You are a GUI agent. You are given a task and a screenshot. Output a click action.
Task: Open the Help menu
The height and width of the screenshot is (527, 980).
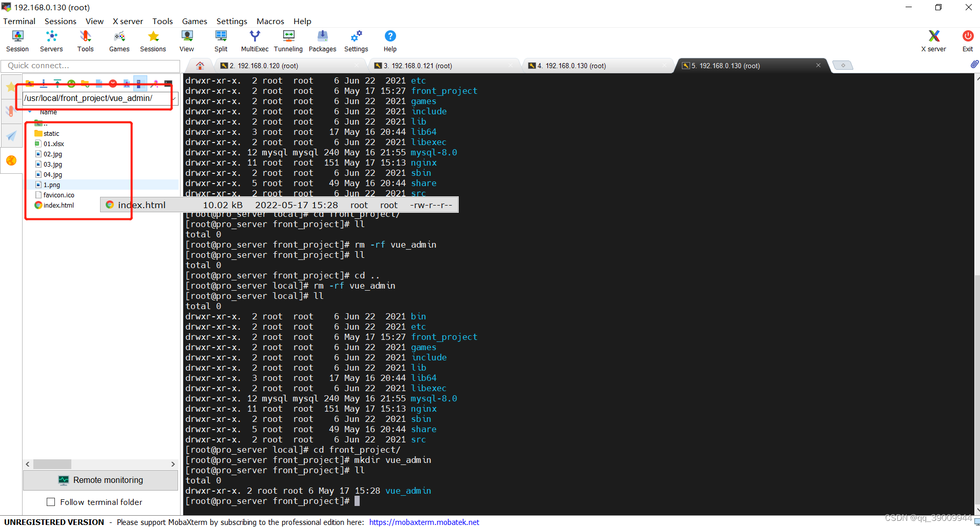pyautogui.click(x=302, y=21)
